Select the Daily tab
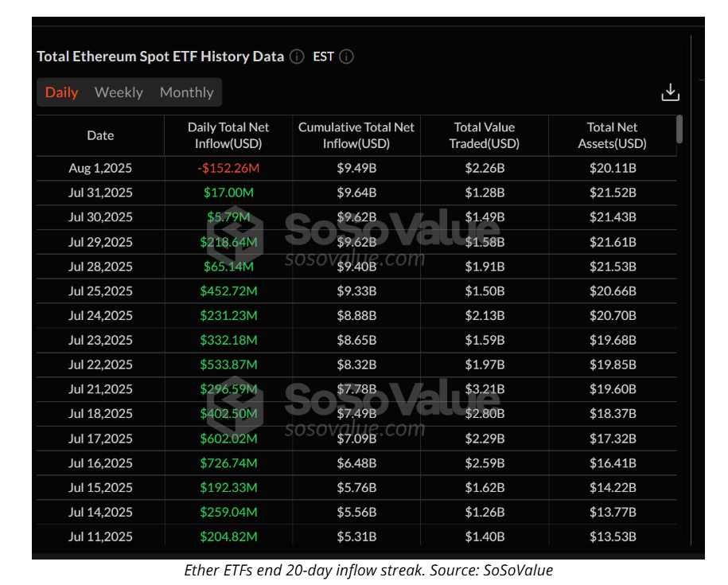The width and height of the screenshot is (728, 585). coord(61,92)
